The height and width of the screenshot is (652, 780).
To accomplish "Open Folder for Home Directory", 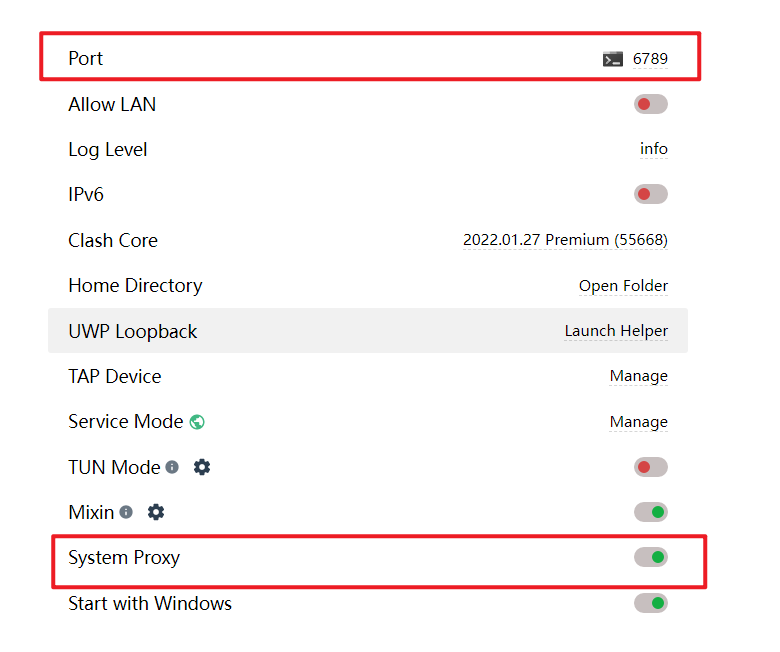I will 623,286.
